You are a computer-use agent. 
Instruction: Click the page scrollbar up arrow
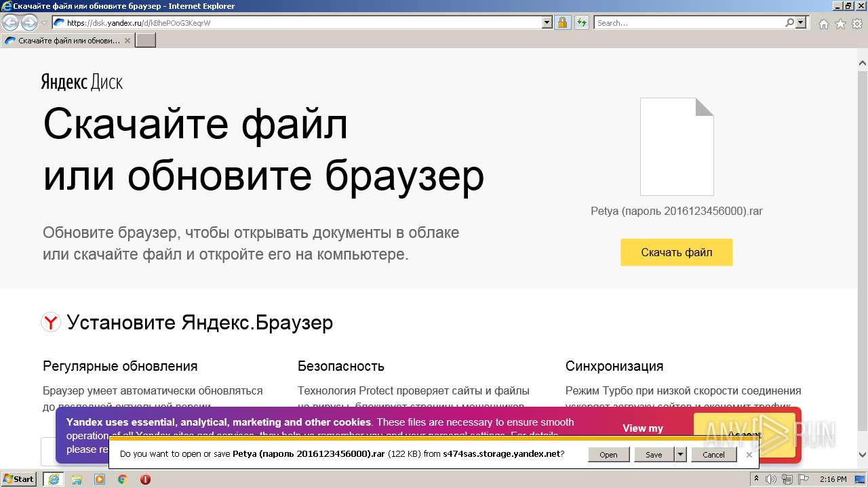pos(863,63)
